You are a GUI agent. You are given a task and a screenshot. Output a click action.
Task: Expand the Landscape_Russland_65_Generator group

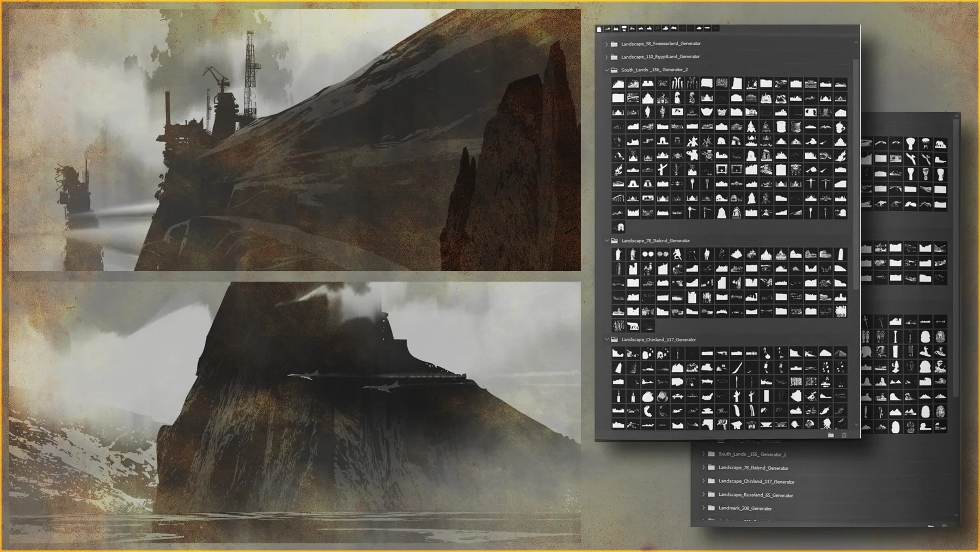click(x=703, y=495)
